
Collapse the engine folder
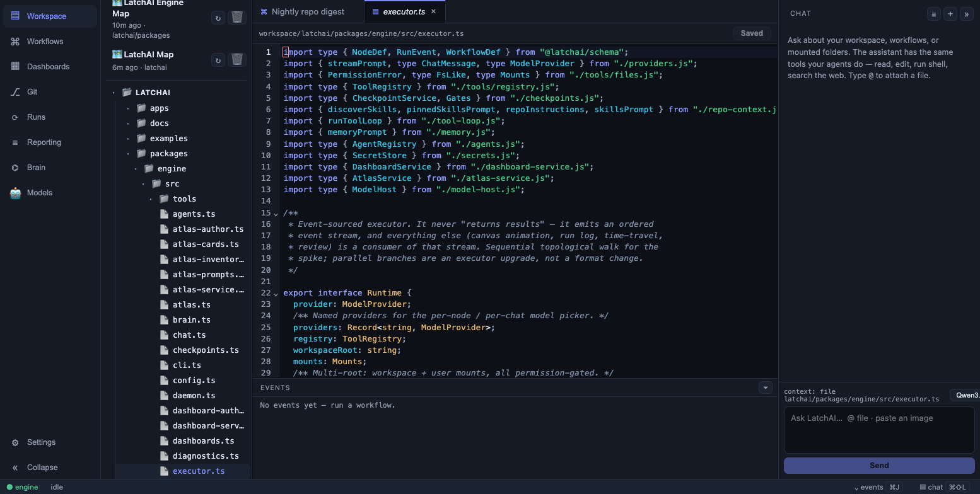point(136,168)
